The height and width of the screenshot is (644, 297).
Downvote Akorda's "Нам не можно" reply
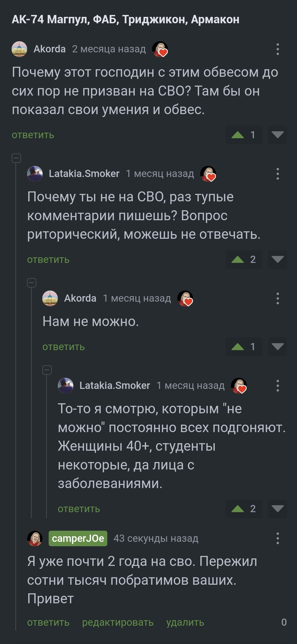[x=278, y=347]
